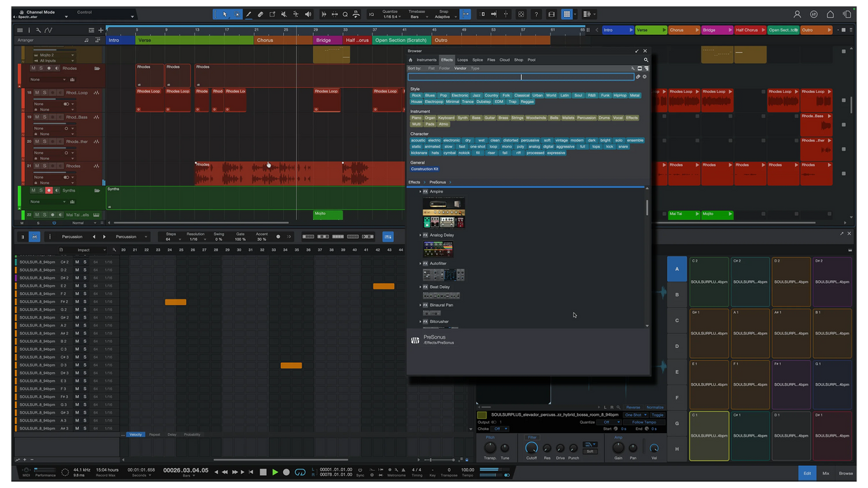Select the Mute tool in the toolbar
Image resolution: width=868 pixels, height=488 pixels.
tap(285, 14)
